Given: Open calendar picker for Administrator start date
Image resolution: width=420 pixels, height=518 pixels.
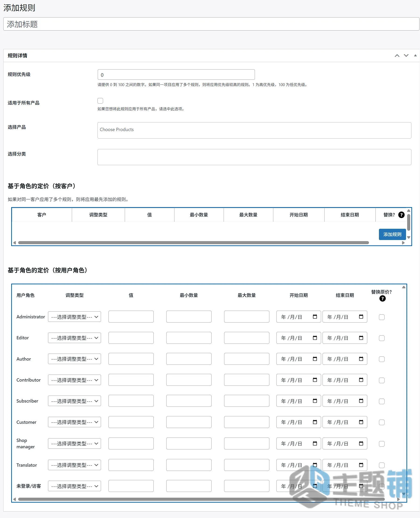Looking at the screenshot, I should click(x=315, y=317).
